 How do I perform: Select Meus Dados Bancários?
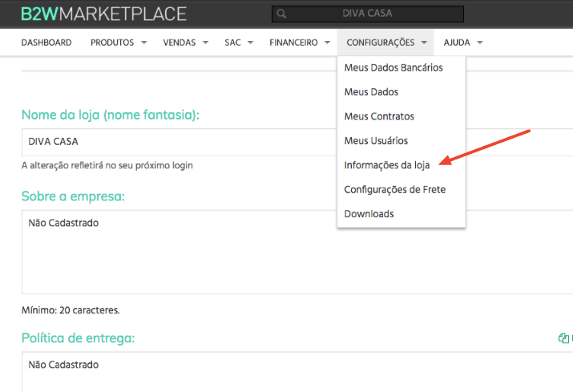click(x=393, y=67)
